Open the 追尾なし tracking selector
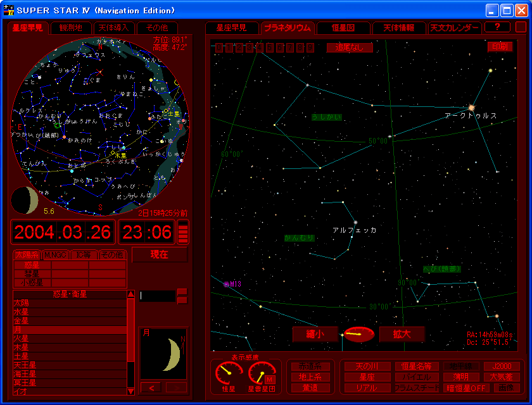Viewport: 532px width, 405px height. coord(350,47)
